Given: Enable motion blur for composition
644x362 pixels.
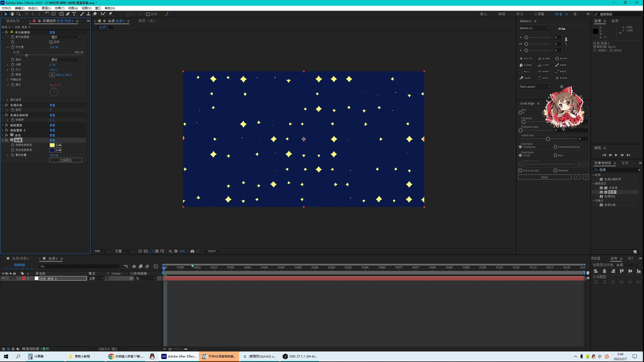Looking at the screenshot, I should [147, 266].
